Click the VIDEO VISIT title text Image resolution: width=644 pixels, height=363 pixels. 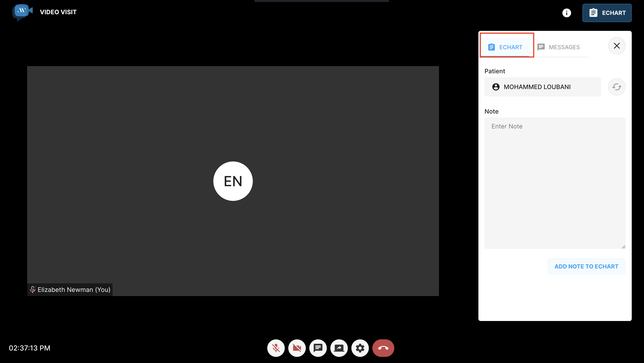click(58, 12)
